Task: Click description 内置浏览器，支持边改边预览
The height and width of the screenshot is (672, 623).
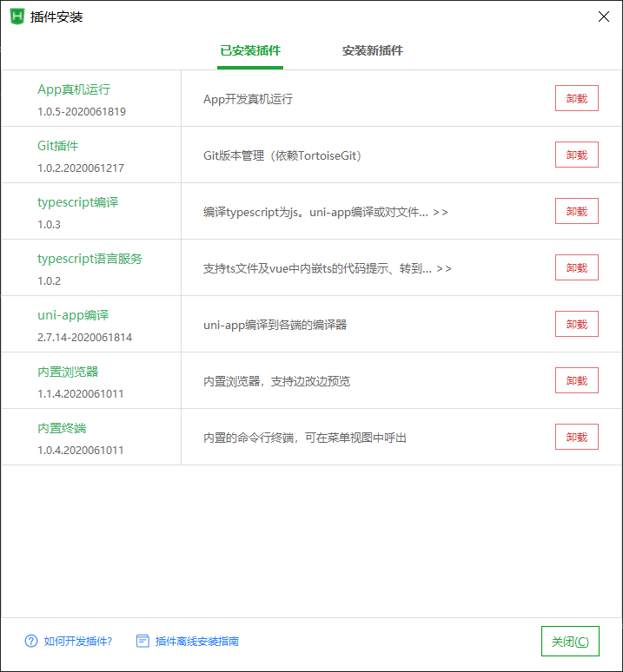Action: coord(276,381)
